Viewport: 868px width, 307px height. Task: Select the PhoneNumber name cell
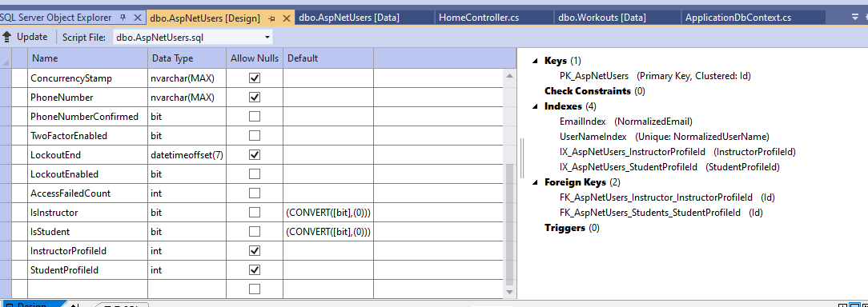pos(87,98)
